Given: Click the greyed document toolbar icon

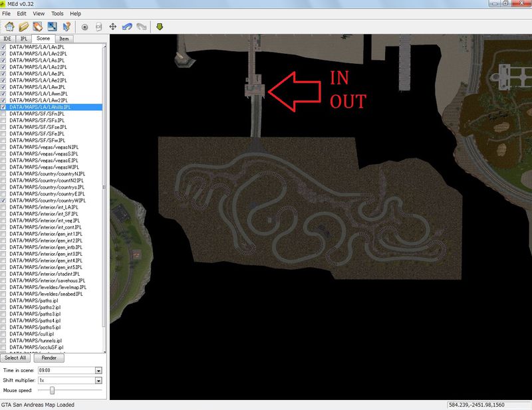Looking at the screenshot, I should point(98,27).
